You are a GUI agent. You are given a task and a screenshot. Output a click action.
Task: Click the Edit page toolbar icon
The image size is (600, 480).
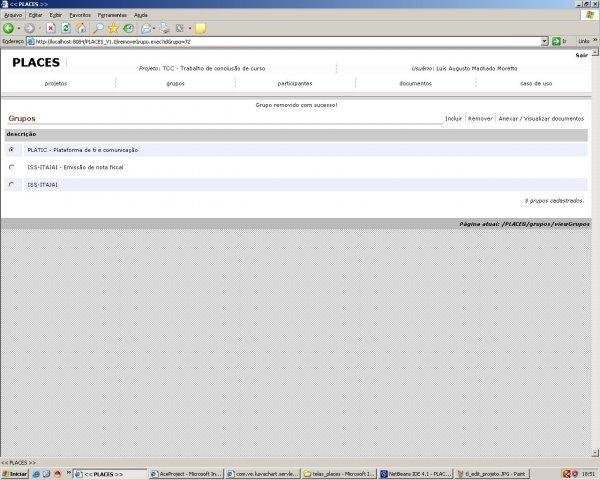(179, 28)
